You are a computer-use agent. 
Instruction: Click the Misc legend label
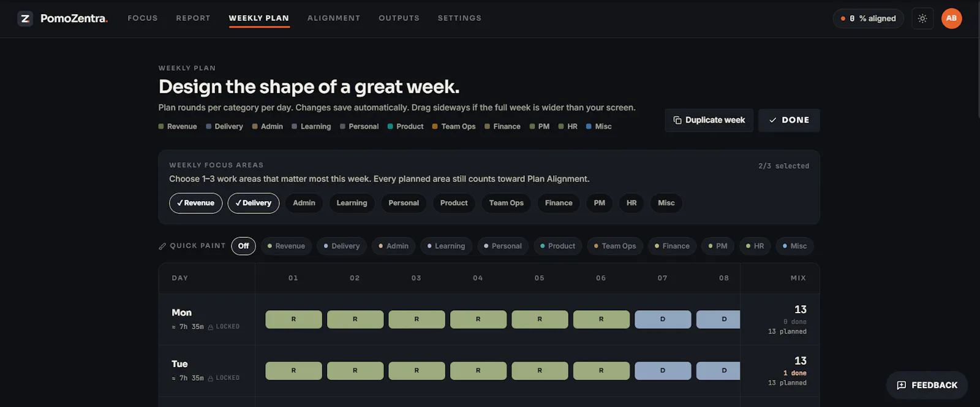603,127
